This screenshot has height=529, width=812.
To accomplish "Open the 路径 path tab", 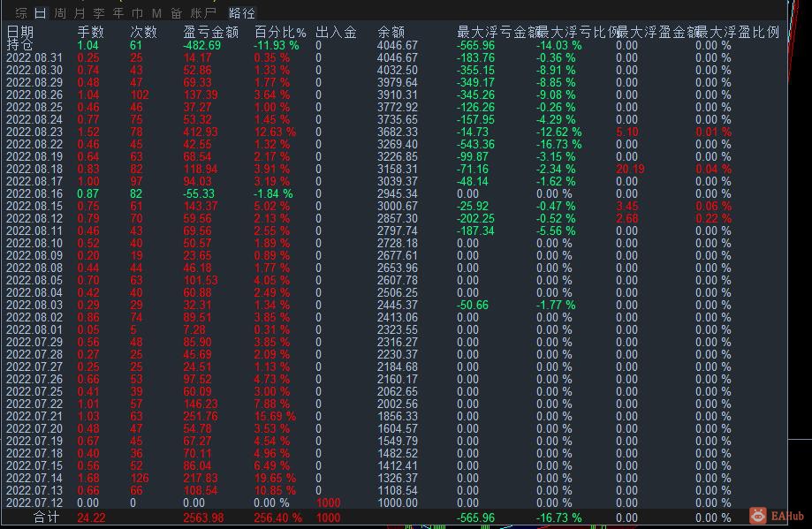I will pyautogui.click(x=242, y=13).
